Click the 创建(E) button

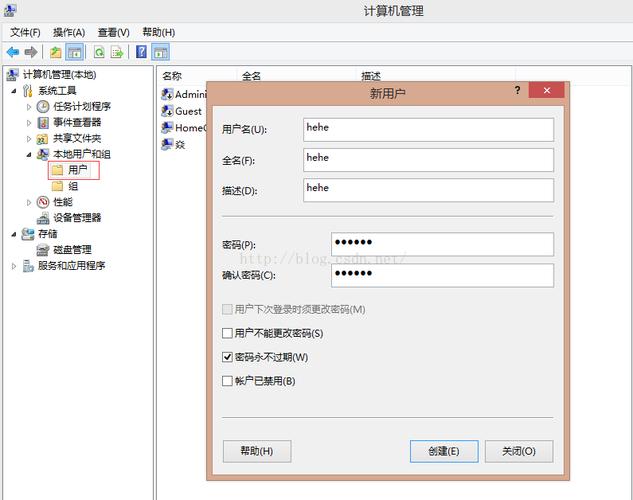[444, 451]
